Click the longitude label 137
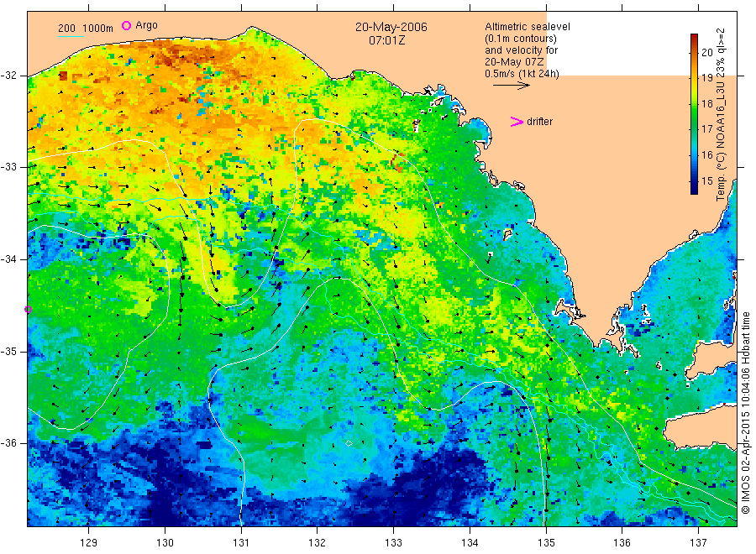The width and height of the screenshot is (756, 554). pyautogui.click(x=698, y=543)
